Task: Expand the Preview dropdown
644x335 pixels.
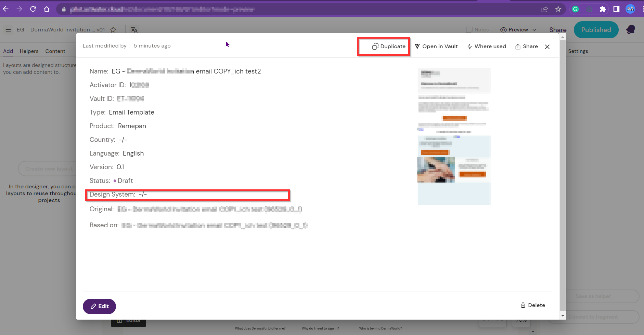Action: point(518,30)
